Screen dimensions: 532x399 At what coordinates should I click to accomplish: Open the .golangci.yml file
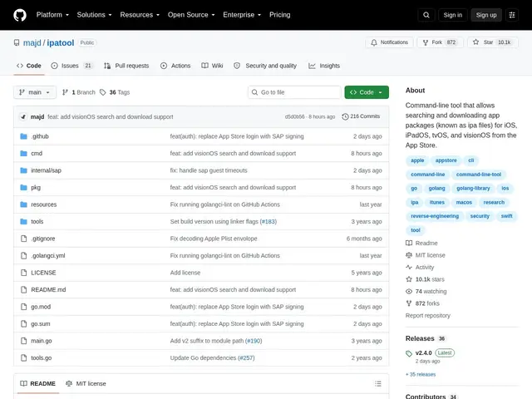(48, 255)
